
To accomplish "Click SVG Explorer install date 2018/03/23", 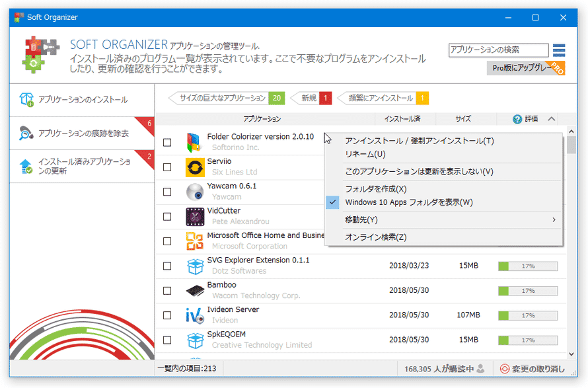I will (409, 266).
